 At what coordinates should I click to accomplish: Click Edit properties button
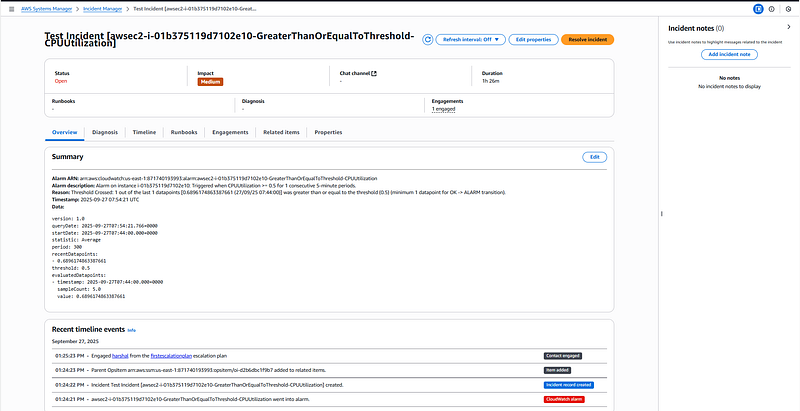coord(533,40)
